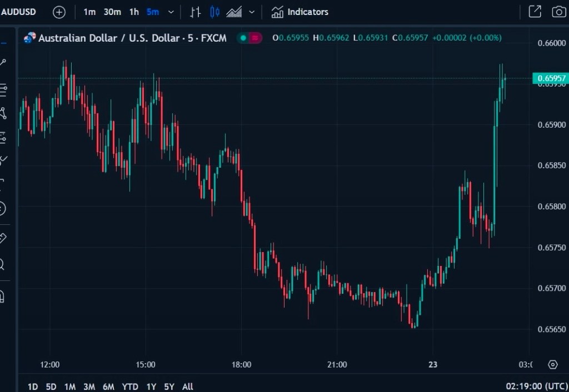Screen dimensions: 569x392
Task: Select the YTD date range tab
Action: pyautogui.click(x=130, y=386)
